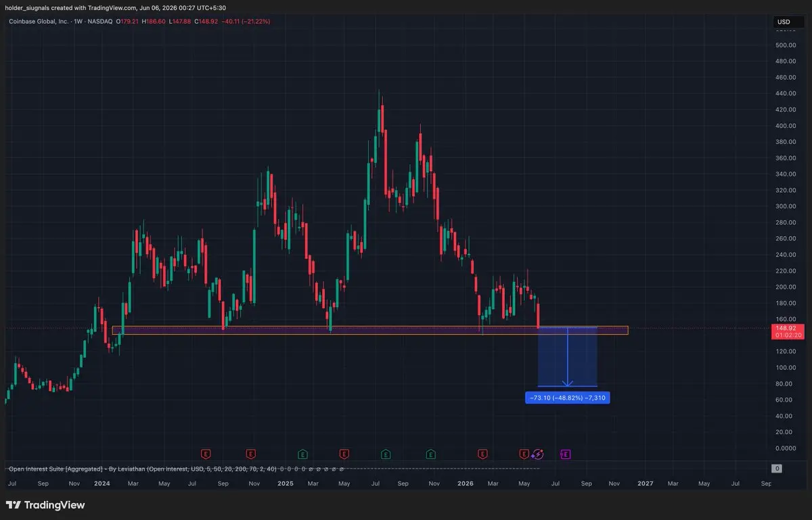This screenshot has height=520, width=812.
Task: Click the change value −40.11 (−21.22%)
Action: pos(246,22)
